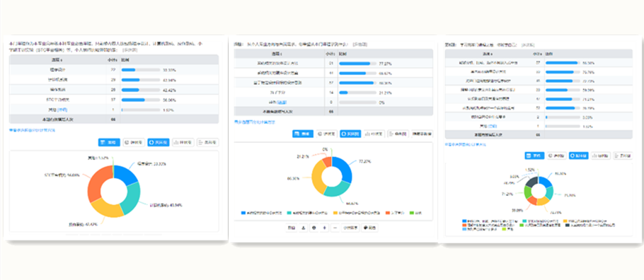
Task: Switch middle panel to column chart view
Action: [x=374, y=134]
